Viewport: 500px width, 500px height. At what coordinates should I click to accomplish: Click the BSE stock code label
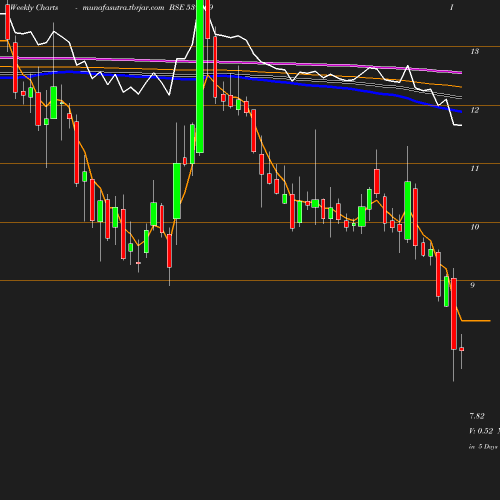191,7
